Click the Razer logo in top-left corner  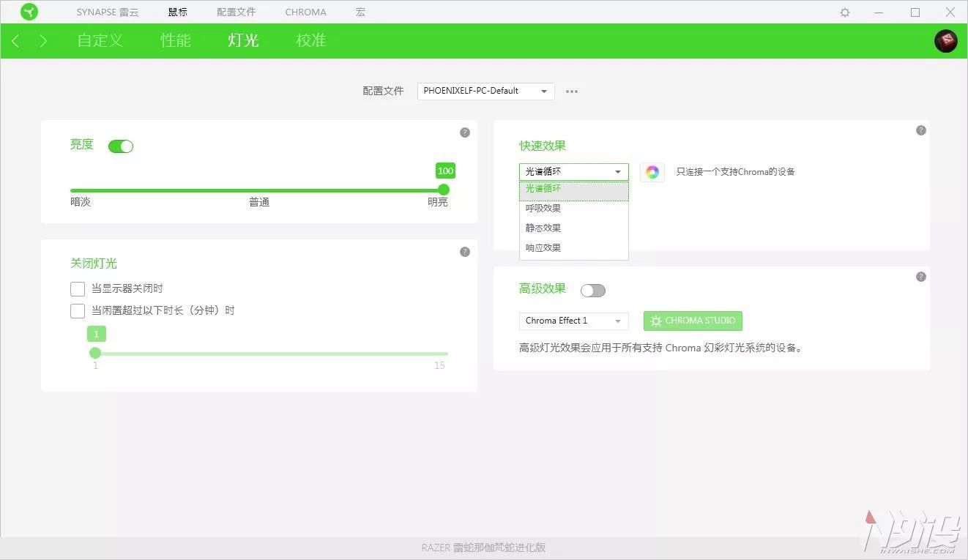click(29, 12)
